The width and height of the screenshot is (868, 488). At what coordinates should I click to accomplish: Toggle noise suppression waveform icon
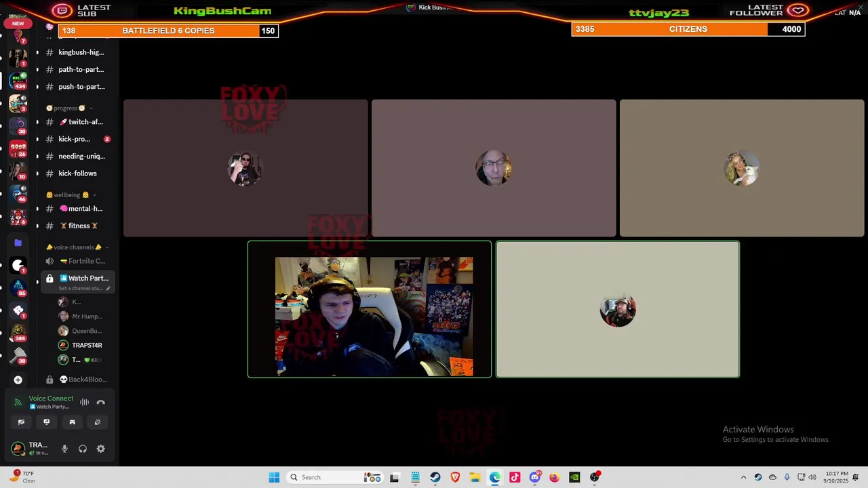point(84,402)
